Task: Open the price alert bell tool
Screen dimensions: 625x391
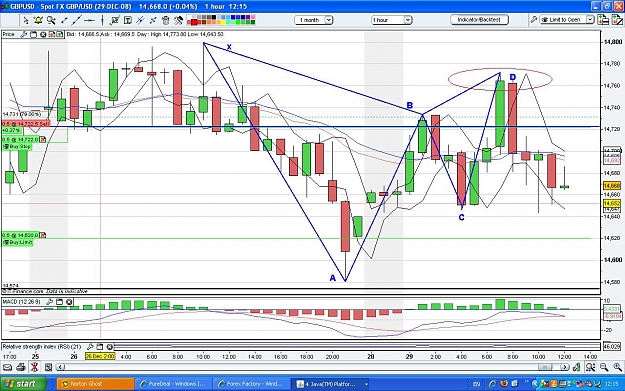Action: 38,20
